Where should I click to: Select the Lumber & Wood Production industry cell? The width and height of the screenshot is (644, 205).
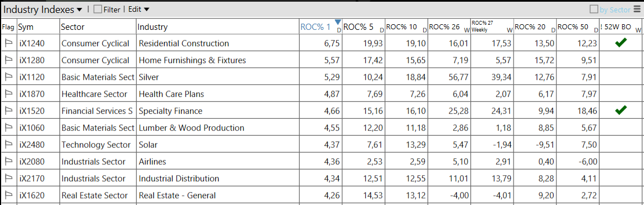tap(192, 128)
